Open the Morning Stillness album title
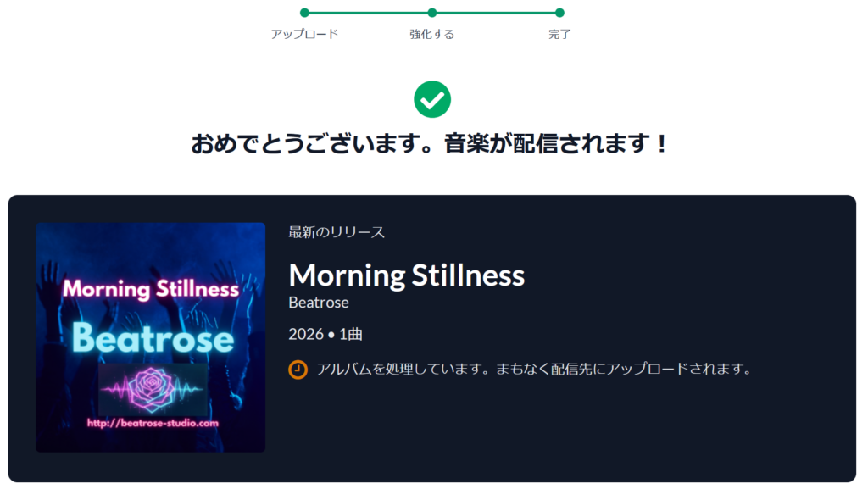The width and height of the screenshot is (868, 489). (407, 275)
